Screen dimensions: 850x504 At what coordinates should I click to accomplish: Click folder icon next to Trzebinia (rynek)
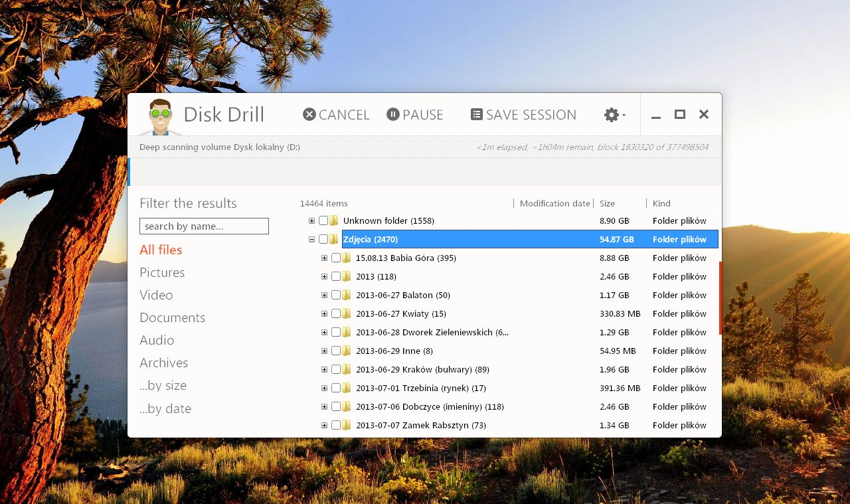click(347, 388)
